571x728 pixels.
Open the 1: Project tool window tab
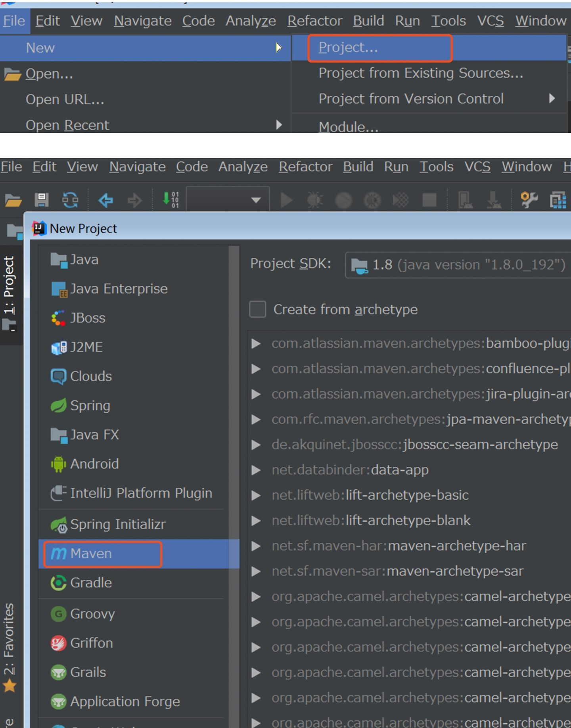point(10,294)
